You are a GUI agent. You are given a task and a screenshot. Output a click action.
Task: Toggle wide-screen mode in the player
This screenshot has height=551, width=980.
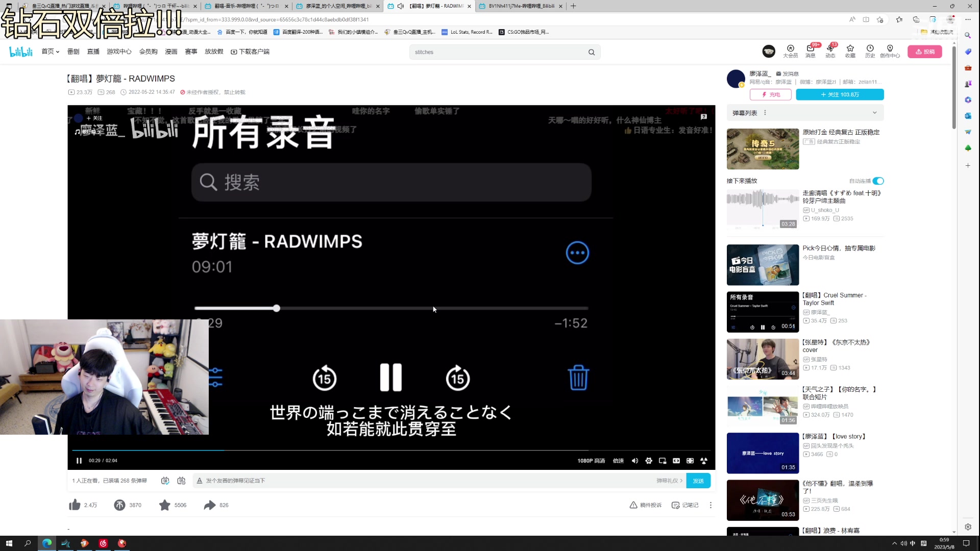coord(690,460)
